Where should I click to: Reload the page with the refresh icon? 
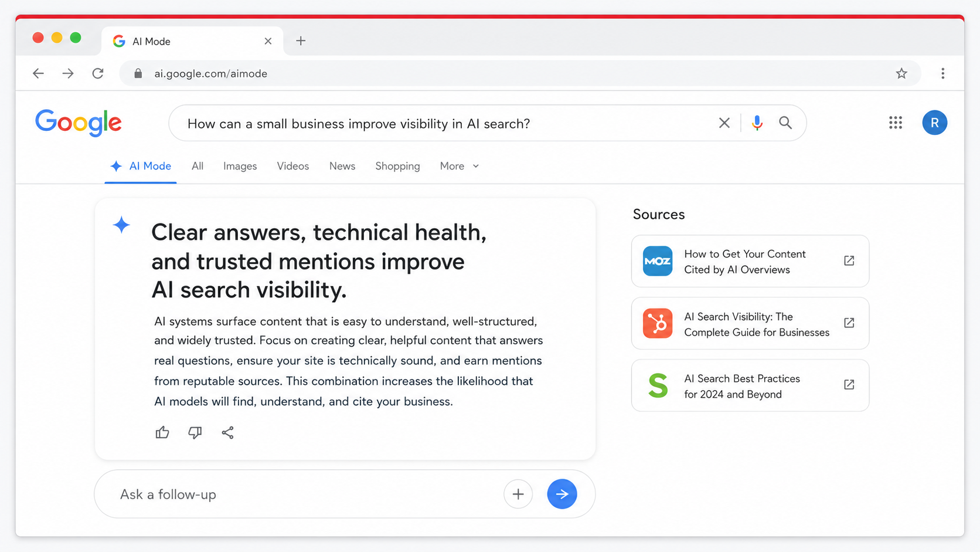[x=98, y=73]
